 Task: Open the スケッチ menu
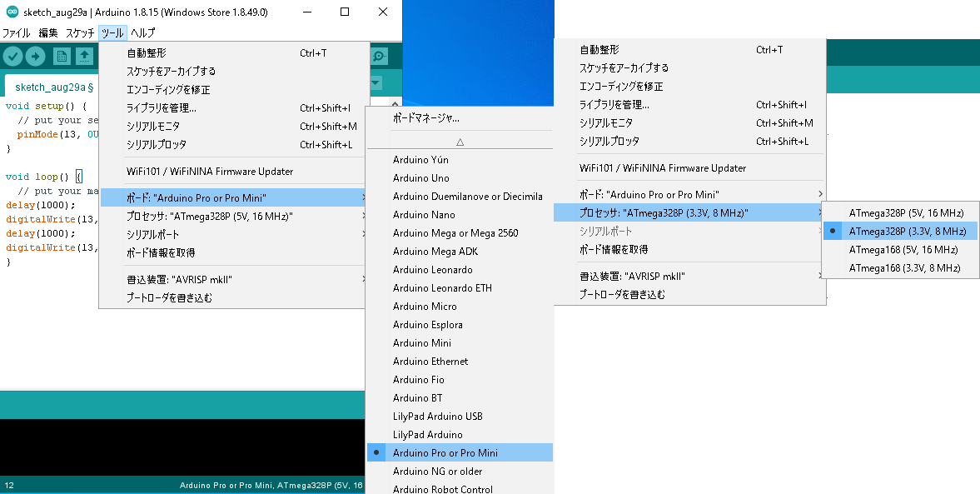tap(80, 33)
